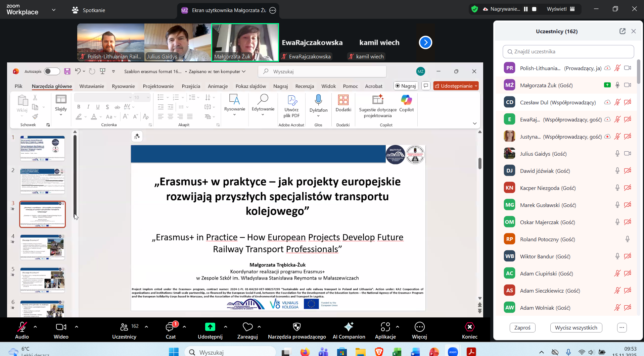Image resolution: width=644 pixels, height=356 pixels.
Task: Expand the Udostępnianie share dropdown
Action: coord(476,86)
